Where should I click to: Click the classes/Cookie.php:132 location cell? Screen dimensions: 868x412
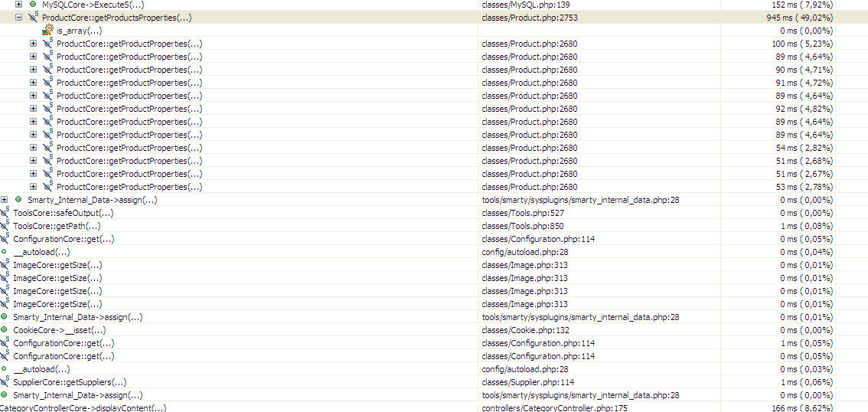[525, 330]
